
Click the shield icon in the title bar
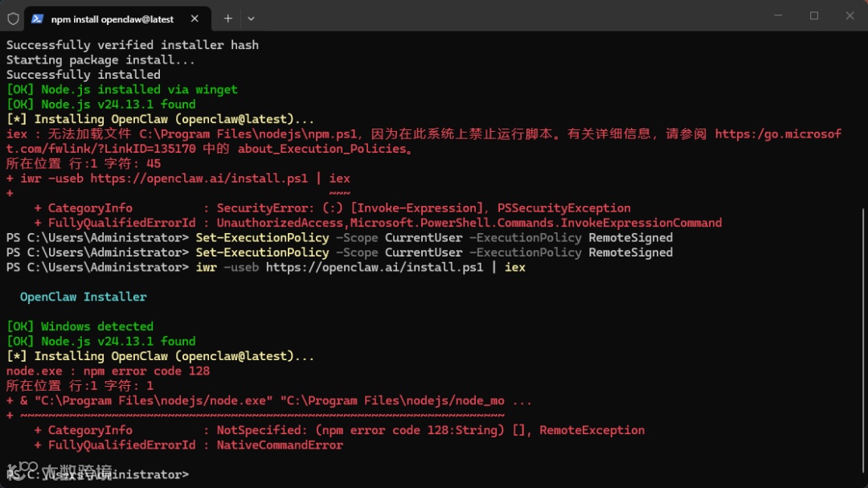click(x=14, y=18)
